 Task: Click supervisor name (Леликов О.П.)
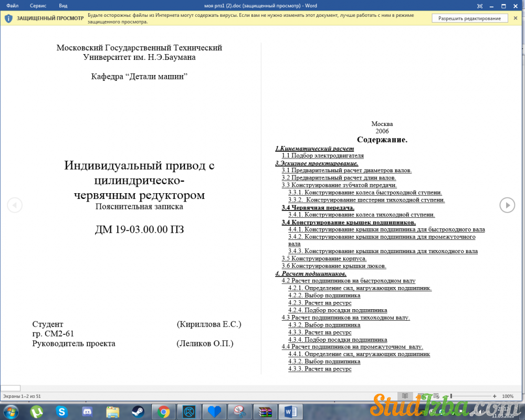pyautogui.click(x=205, y=343)
